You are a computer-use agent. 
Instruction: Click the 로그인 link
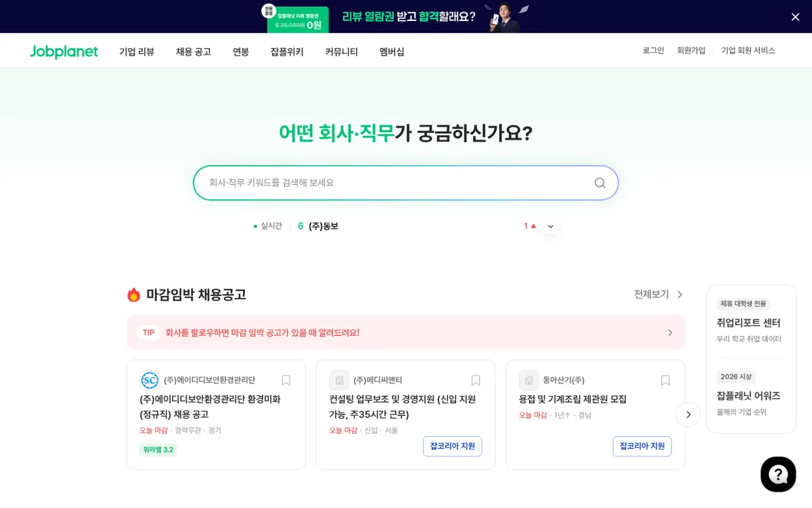pos(654,51)
